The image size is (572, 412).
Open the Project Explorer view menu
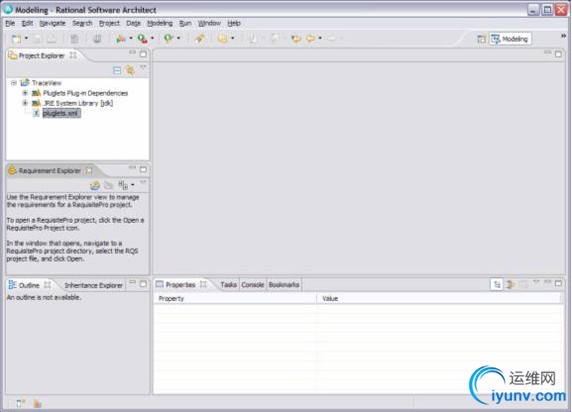(x=143, y=68)
